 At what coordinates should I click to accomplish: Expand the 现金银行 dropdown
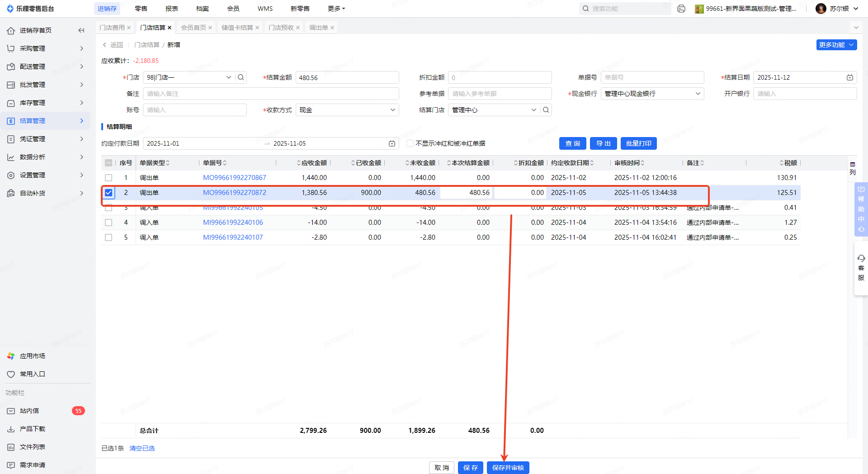tap(652, 94)
